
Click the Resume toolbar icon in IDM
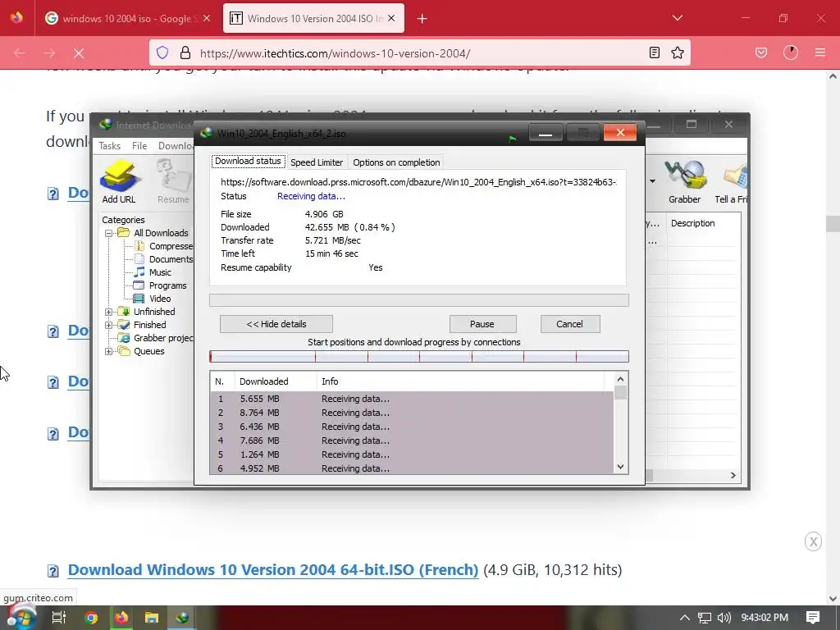pos(173,181)
